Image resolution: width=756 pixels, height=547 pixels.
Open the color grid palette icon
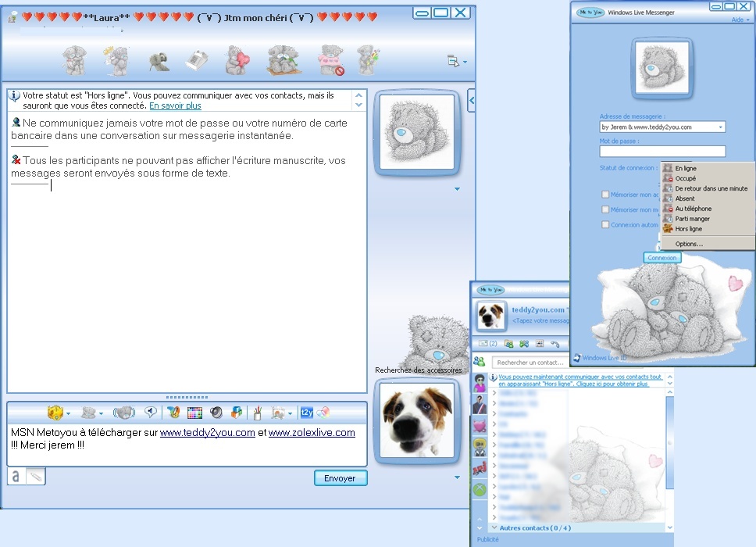coord(194,413)
